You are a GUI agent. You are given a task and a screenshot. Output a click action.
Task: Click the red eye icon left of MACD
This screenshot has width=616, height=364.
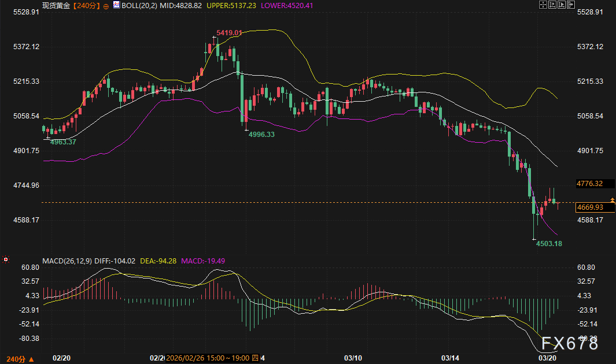pos(6,260)
